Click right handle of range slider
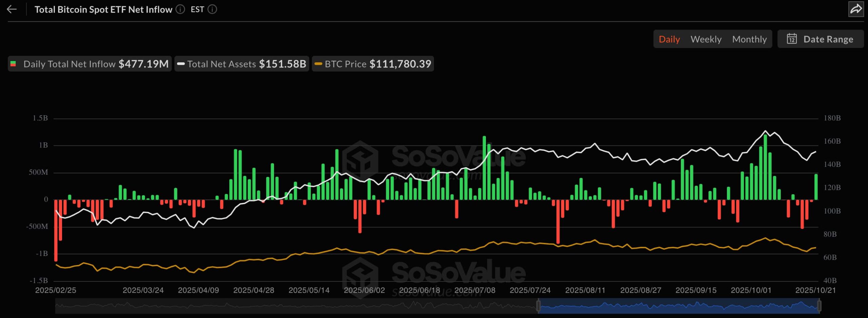 click(x=819, y=306)
